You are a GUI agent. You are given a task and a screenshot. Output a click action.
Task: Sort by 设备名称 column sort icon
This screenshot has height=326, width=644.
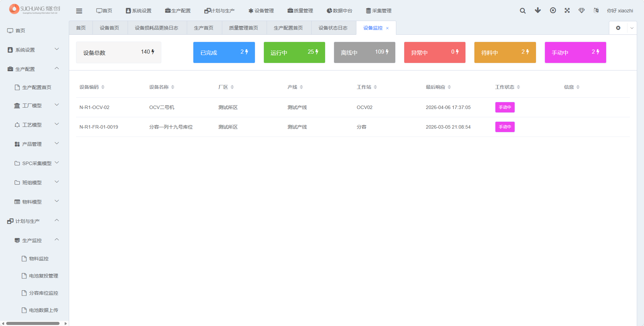[x=173, y=87]
